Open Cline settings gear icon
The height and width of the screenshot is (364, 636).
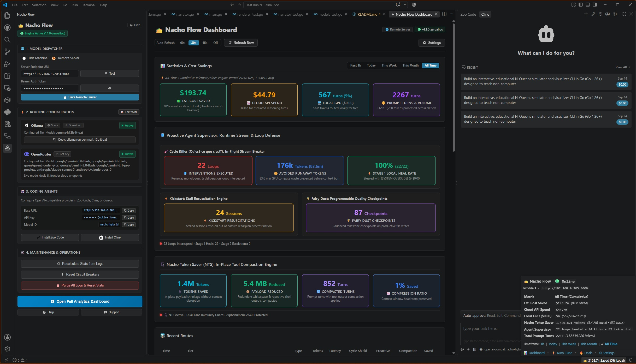pos(615,14)
